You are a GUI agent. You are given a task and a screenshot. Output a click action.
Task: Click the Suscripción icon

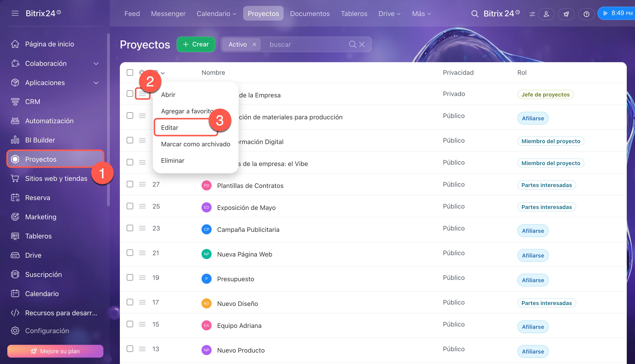point(15,274)
